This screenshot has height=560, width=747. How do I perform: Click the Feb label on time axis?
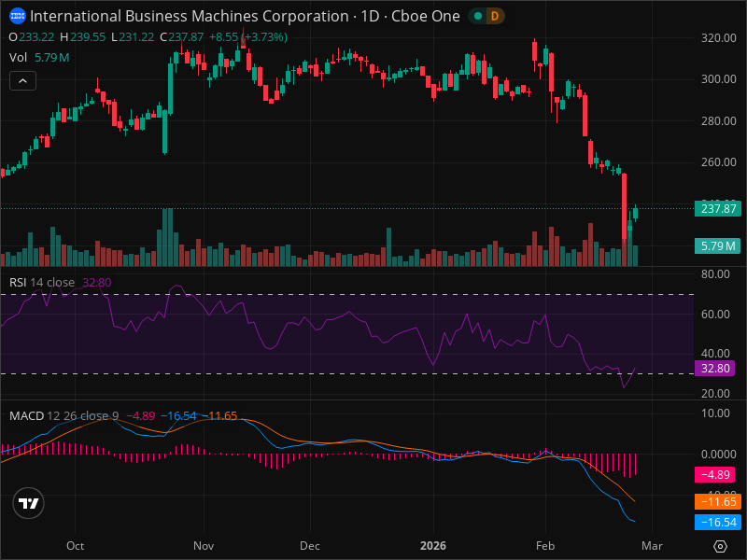(x=545, y=546)
